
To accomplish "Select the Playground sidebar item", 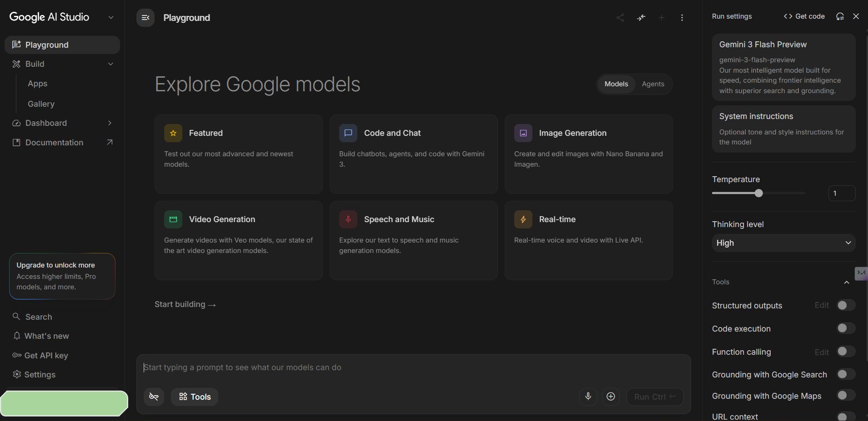I will [62, 45].
